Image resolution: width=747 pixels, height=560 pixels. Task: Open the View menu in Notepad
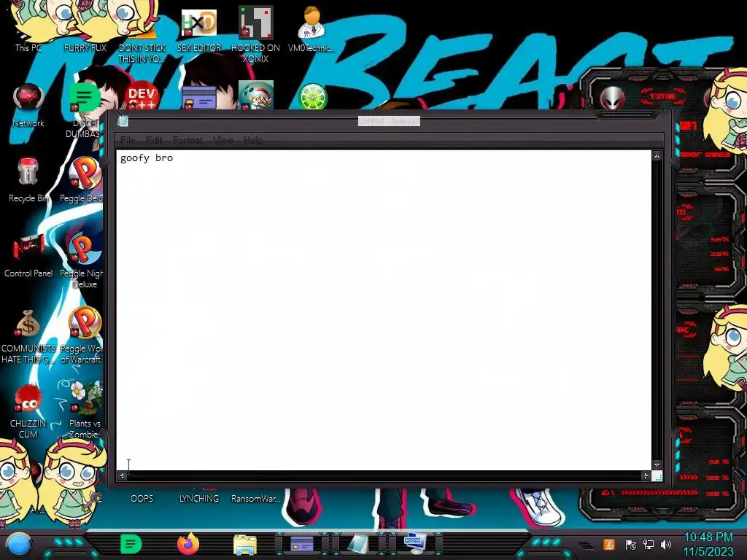[223, 140]
